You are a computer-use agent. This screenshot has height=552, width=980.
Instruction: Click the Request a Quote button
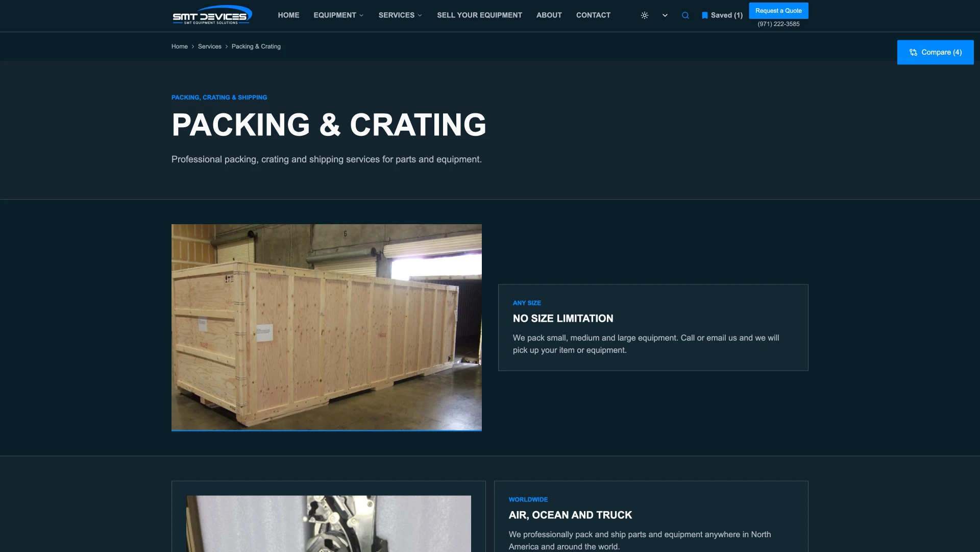778,11
